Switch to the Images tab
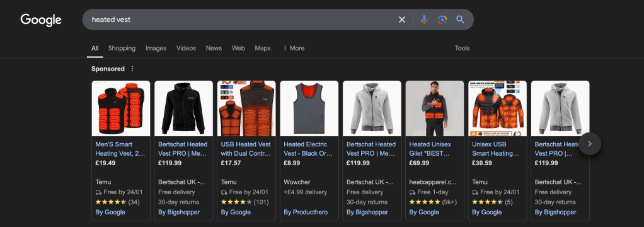The image size is (644, 227). click(156, 48)
